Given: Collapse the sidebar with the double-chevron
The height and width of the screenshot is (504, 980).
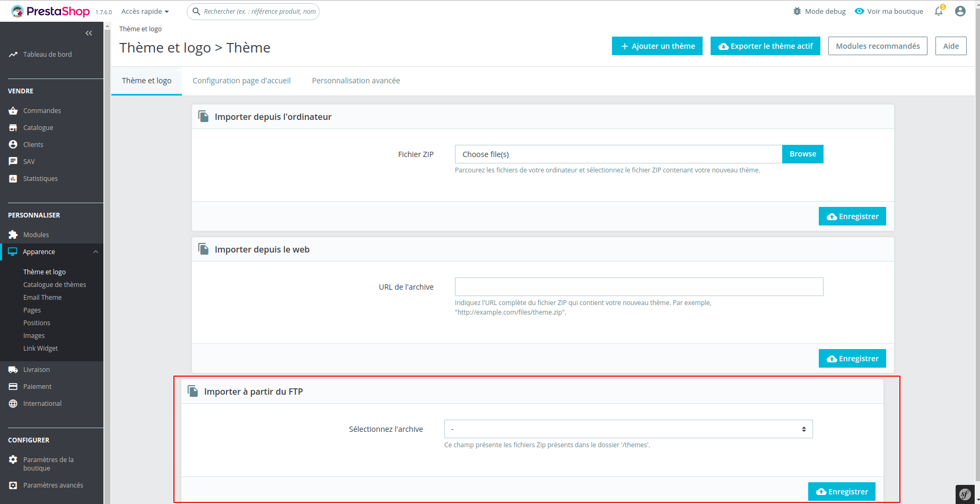Looking at the screenshot, I should 89,33.
